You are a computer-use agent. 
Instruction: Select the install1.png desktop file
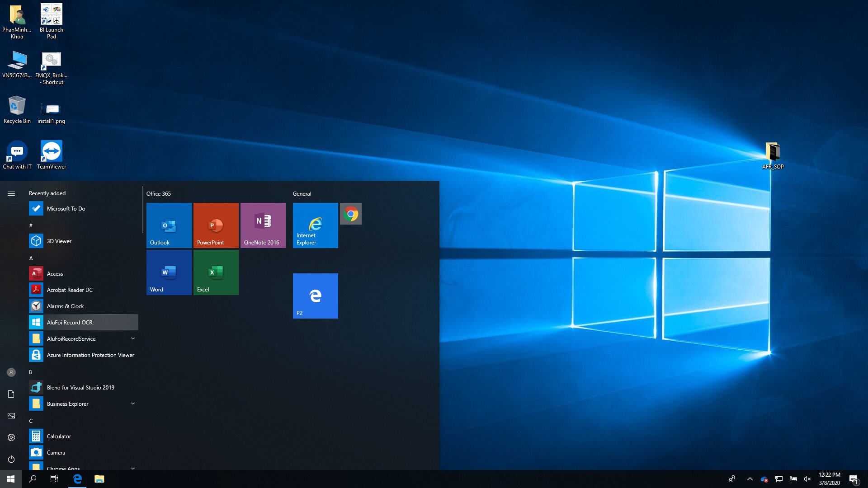pos(52,113)
